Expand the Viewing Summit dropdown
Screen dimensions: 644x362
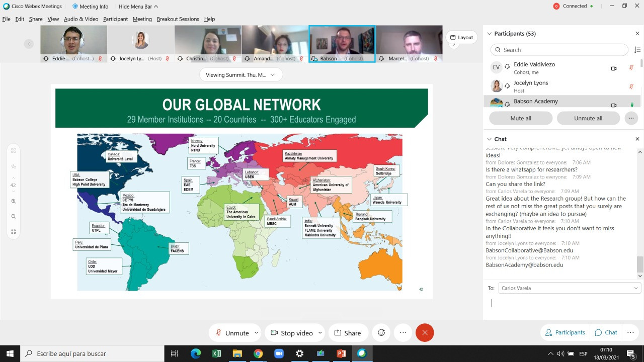(x=240, y=75)
